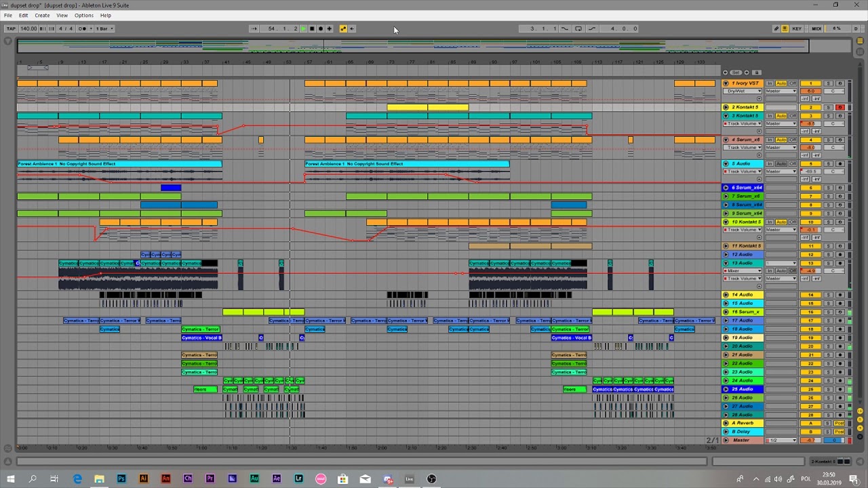Image resolution: width=868 pixels, height=488 pixels.
Task: Deactivate track 5 Audio via its yellow number button
Action: click(x=810, y=163)
